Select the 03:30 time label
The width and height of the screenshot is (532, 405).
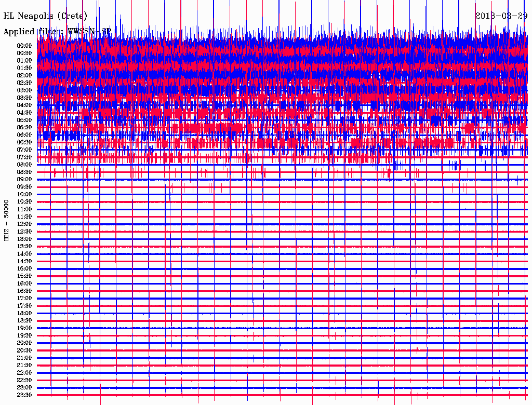[24, 98]
